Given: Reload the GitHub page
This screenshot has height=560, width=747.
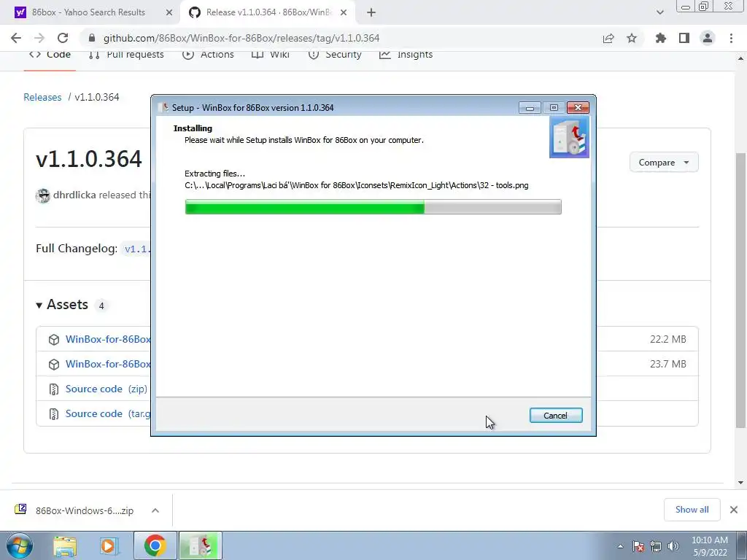Looking at the screenshot, I should click(63, 38).
